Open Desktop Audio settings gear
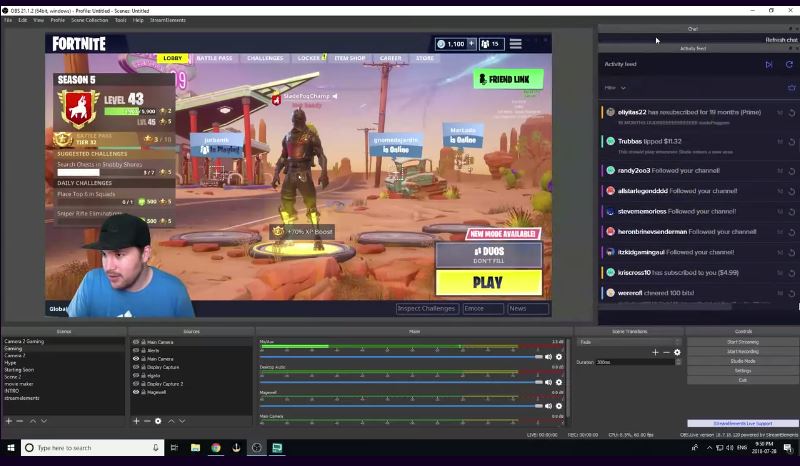Viewport: 800px width, 466px height. pyautogui.click(x=559, y=382)
